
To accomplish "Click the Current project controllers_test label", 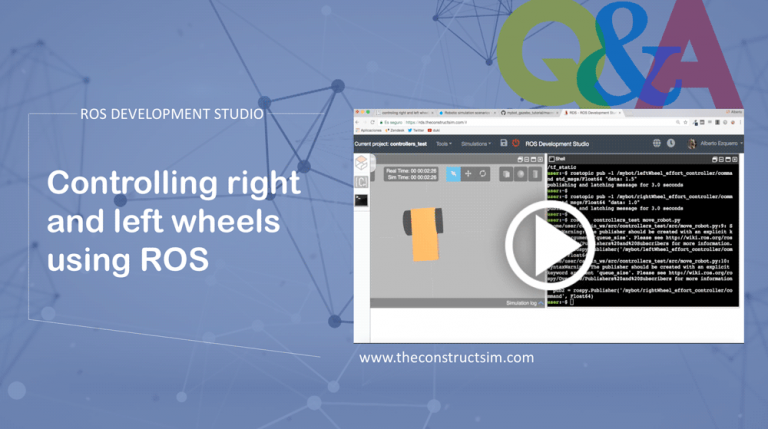I will pyautogui.click(x=391, y=144).
